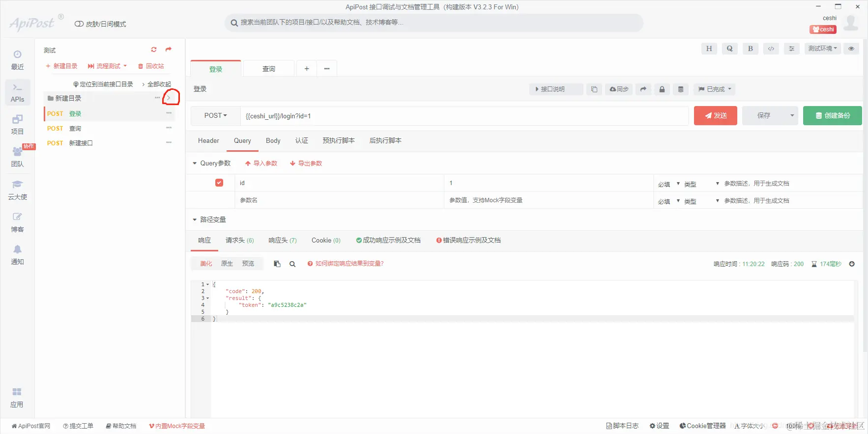This screenshot has height=434, width=868.
Task: Click the 新建目录 button
Action: (61, 66)
